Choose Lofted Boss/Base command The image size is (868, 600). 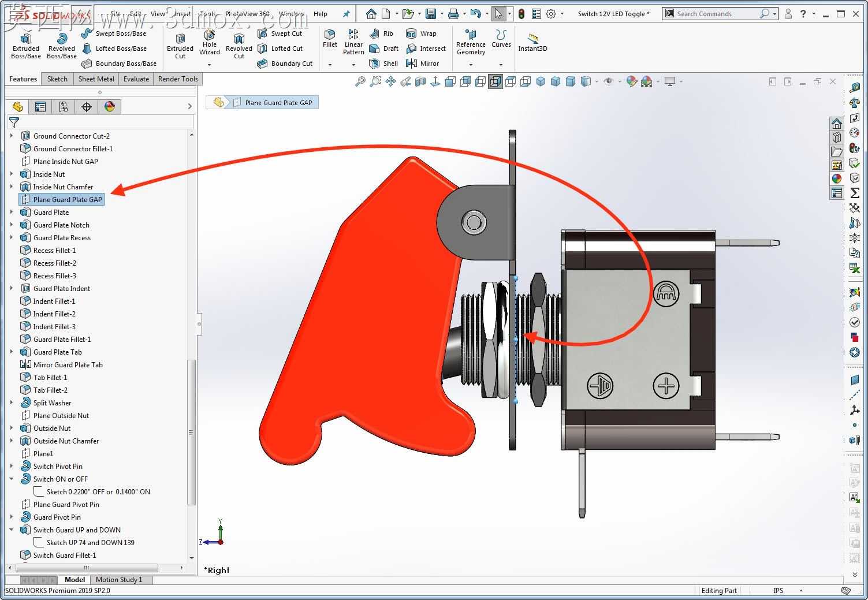114,49
